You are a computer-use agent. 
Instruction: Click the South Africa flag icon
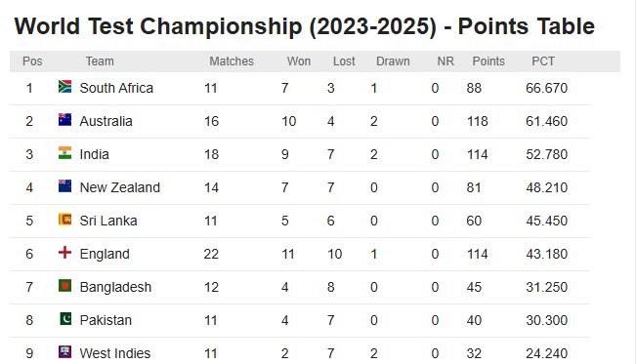(x=64, y=86)
